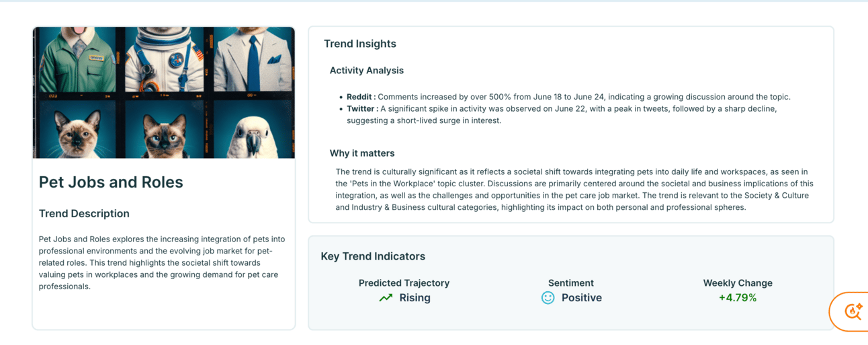Click the Reddit activity bullet
Screen dimensions: 868x345
pos(568,97)
